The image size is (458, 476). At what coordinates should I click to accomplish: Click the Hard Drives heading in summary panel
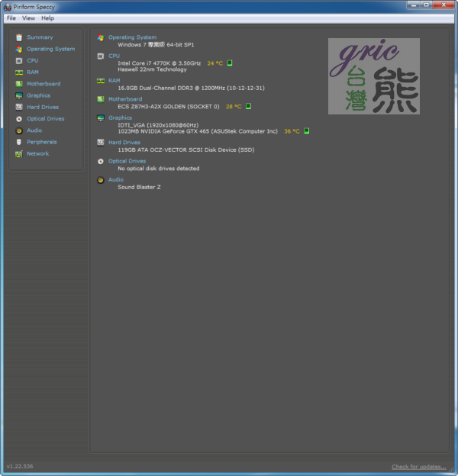[124, 143]
